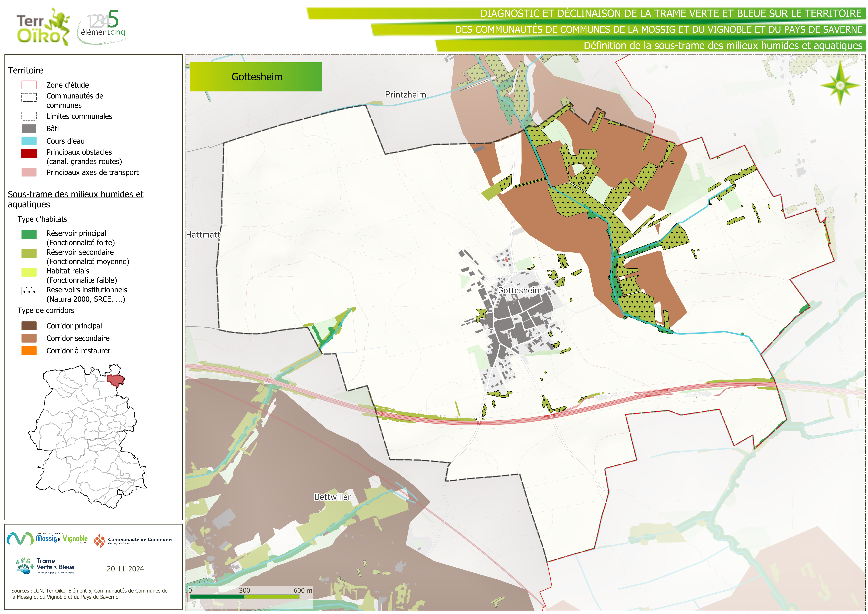This screenshot has height=614, width=868.
Task: Click the 300 m scale bar mark
Action: [244, 591]
